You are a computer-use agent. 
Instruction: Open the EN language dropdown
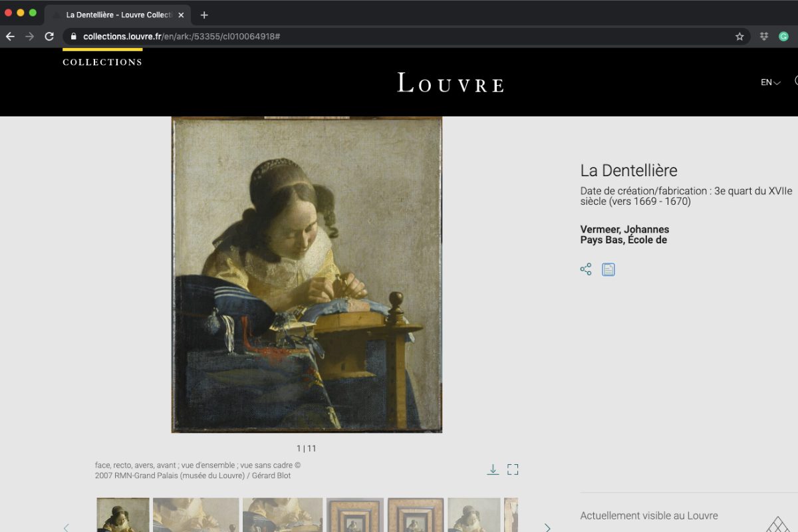(771, 82)
